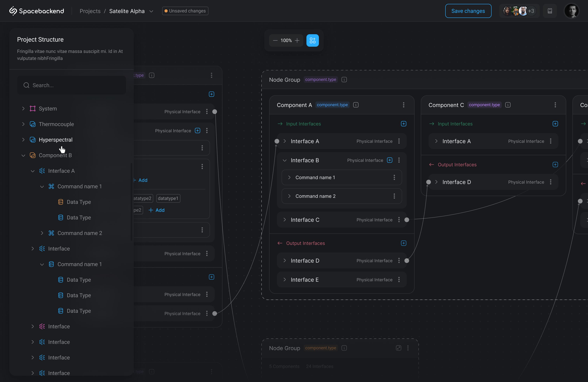Click Interface C output connection dot
The width and height of the screenshot is (588, 382).
407,220
